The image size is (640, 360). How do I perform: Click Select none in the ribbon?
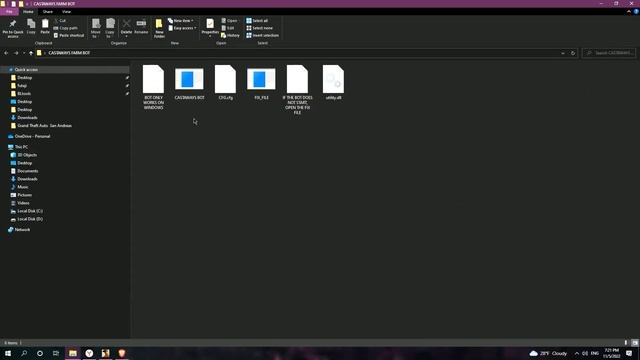pos(259,28)
